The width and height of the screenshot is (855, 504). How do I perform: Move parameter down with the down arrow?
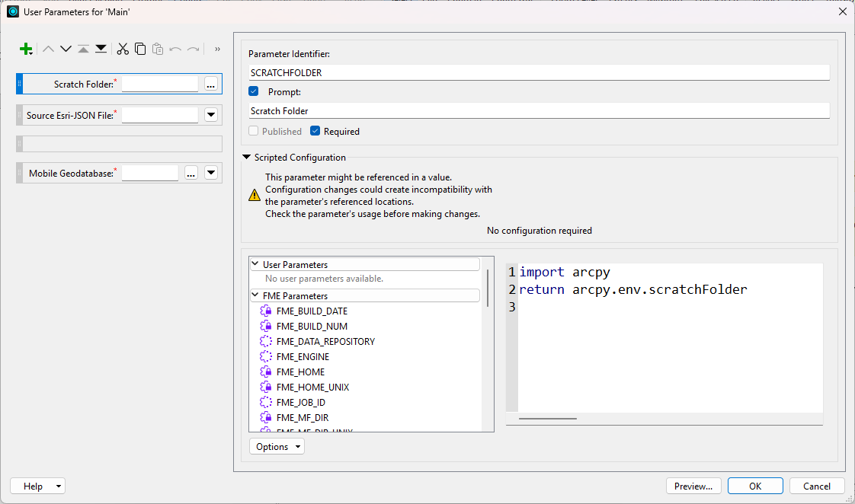(66, 49)
